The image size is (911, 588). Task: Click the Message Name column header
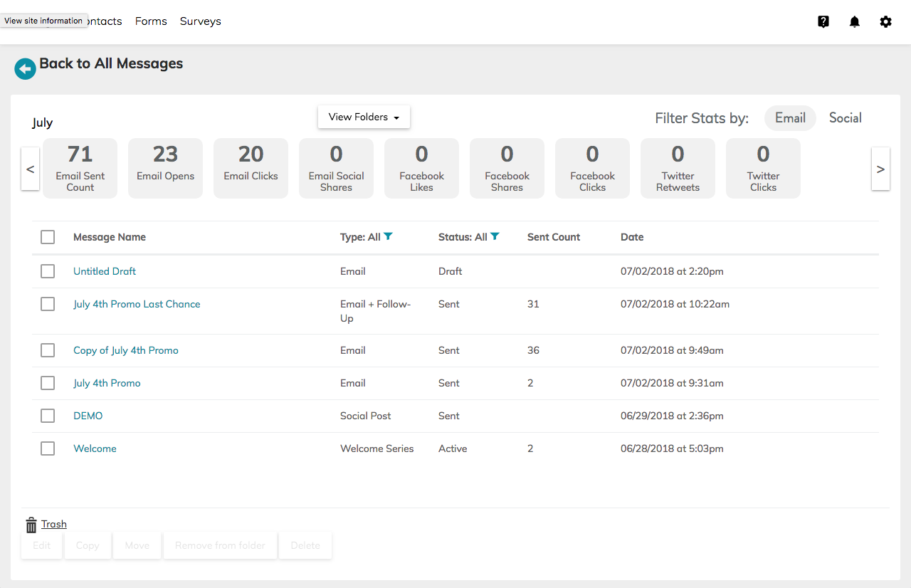[110, 237]
